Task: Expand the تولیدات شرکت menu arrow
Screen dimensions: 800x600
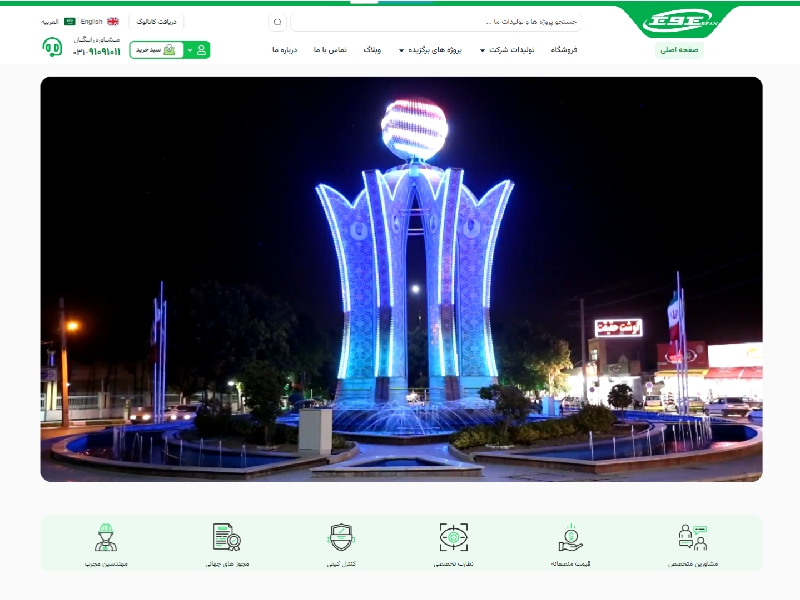Action: [482, 51]
